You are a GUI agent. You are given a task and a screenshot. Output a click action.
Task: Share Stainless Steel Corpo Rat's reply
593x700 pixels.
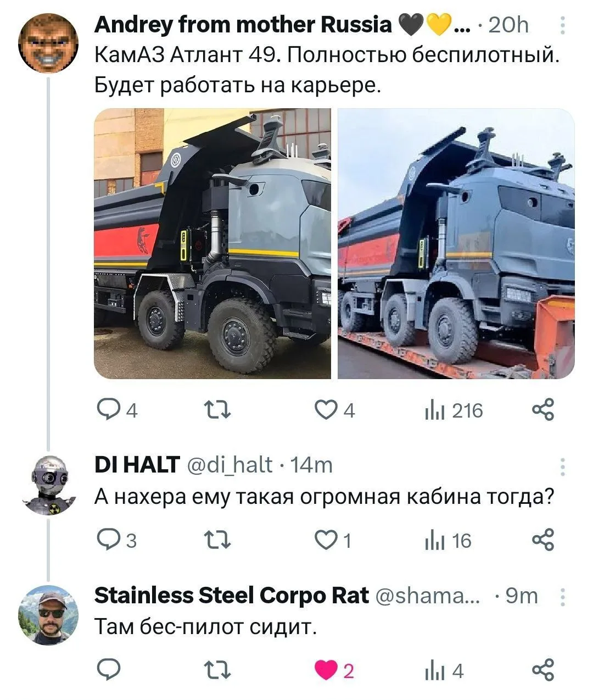(x=544, y=671)
